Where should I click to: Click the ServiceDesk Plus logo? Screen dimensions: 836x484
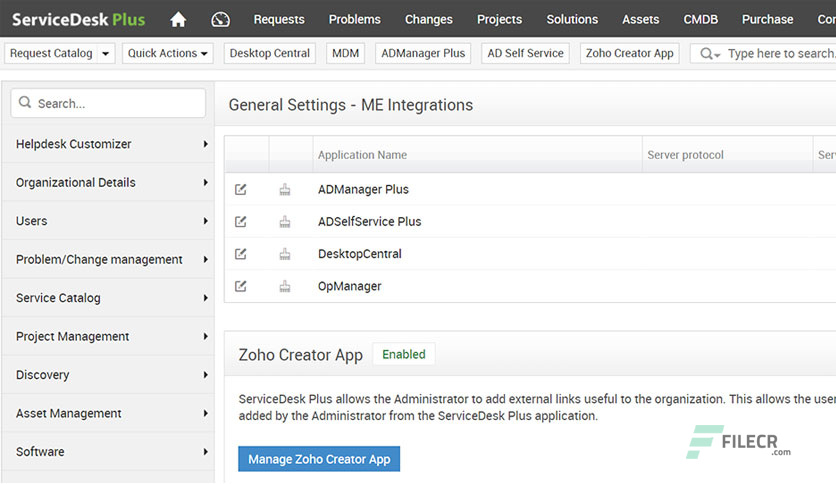pos(78,20)
